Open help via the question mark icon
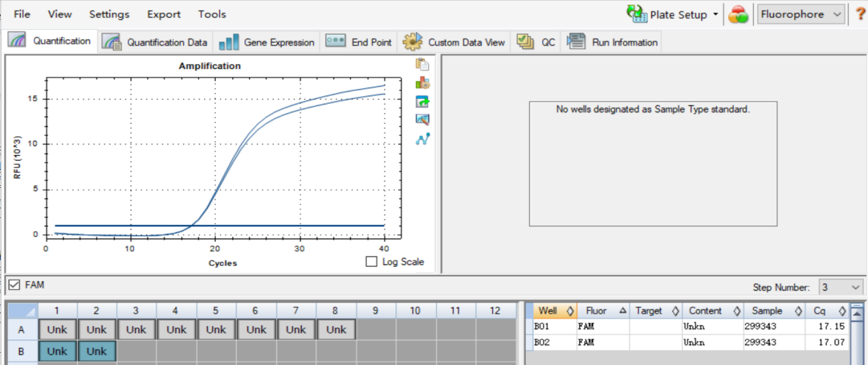The width and height of the screenshot is (868, 365). click(860, 14)
